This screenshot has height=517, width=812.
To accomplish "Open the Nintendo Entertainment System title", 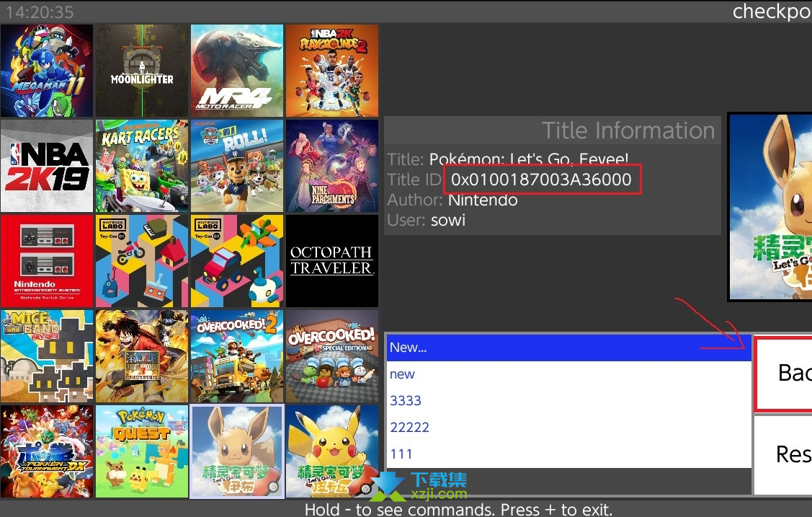I will (x=47, y=261).
